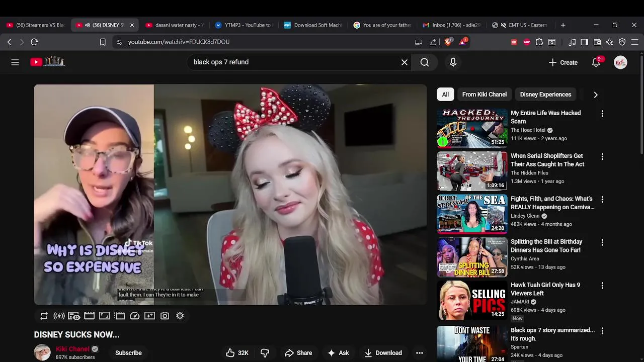Ask AI about this video

[338, 353]
